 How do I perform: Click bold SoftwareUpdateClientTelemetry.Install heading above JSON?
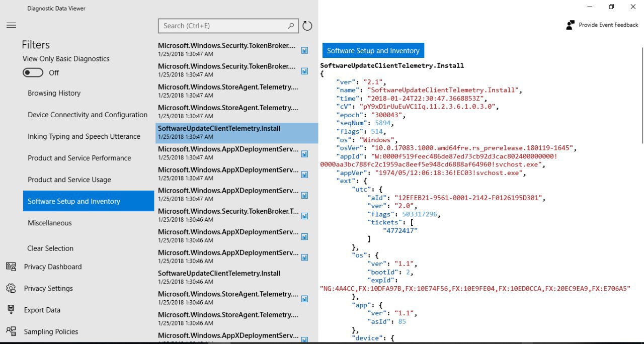point(392,65)
